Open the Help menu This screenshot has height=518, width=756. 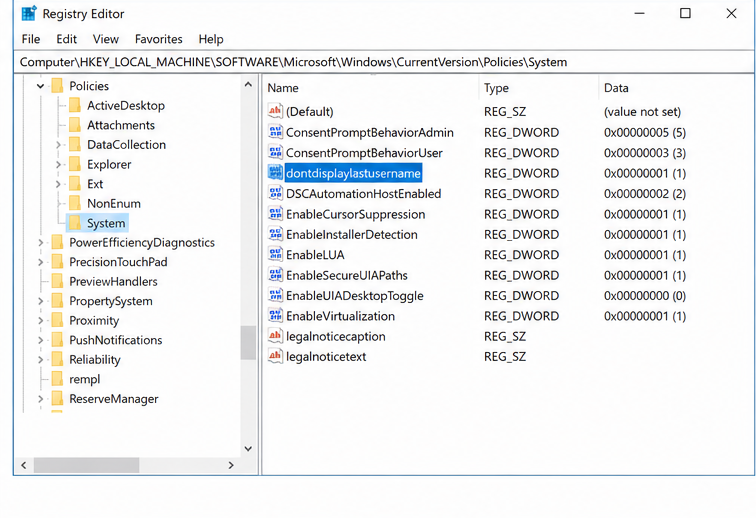[x=211, y=39]
